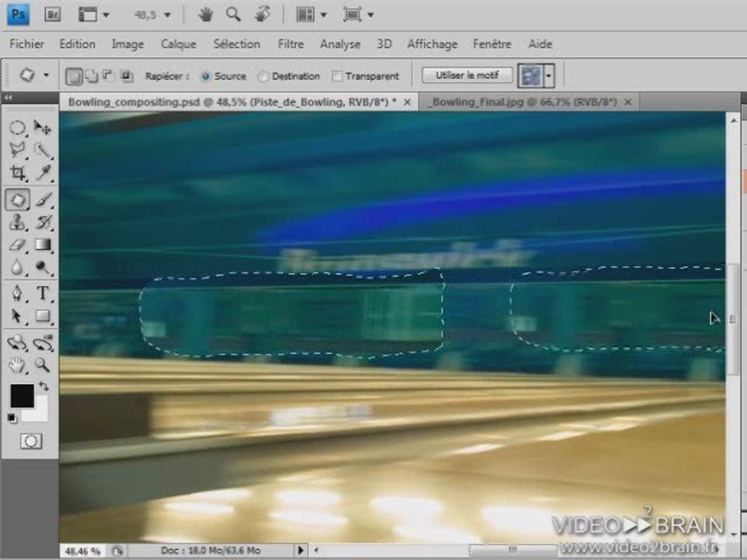Open the Filtre menu
The height and width of the screenshot is (560, 747).
290,44
